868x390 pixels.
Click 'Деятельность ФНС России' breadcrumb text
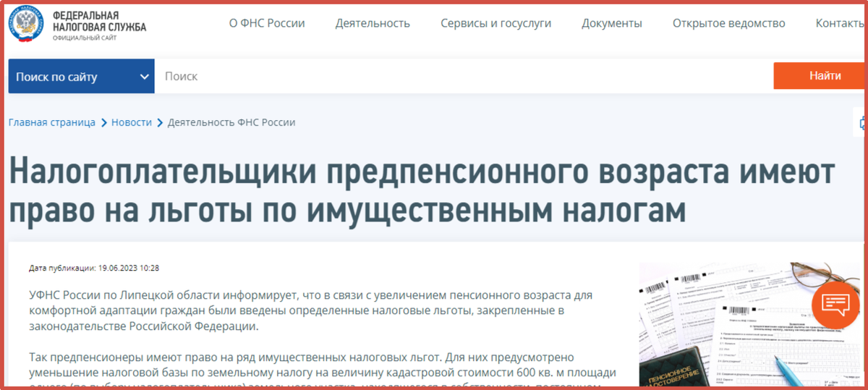(231, 122)
